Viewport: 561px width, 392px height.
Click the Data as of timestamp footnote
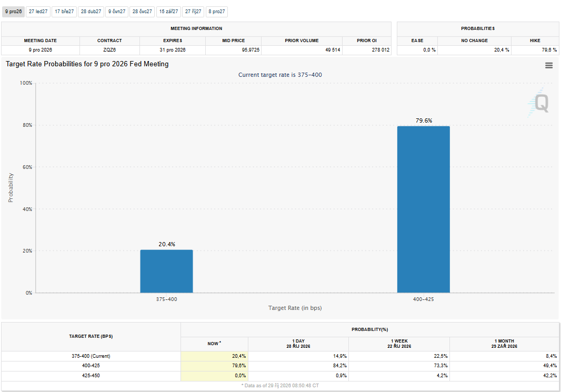click(x=280, y=386)
